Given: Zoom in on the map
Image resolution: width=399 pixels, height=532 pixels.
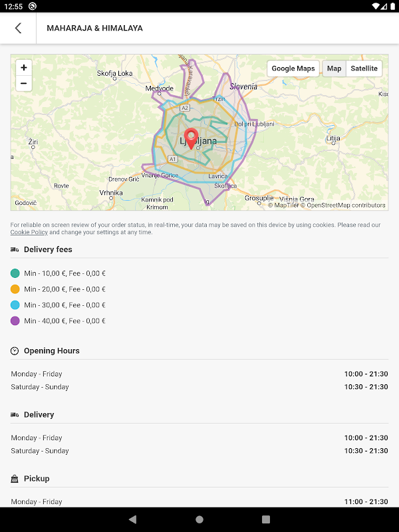Looking at the screenshot, I should [x=24, y=68].
